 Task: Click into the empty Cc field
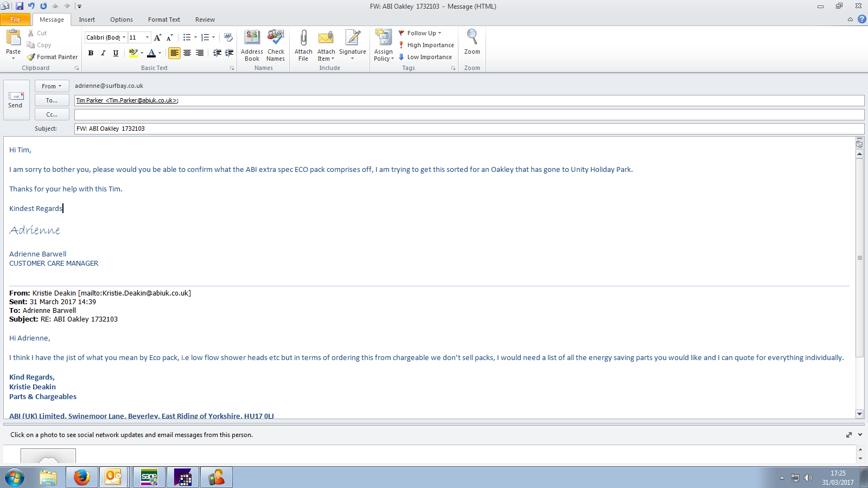point(469,114)
